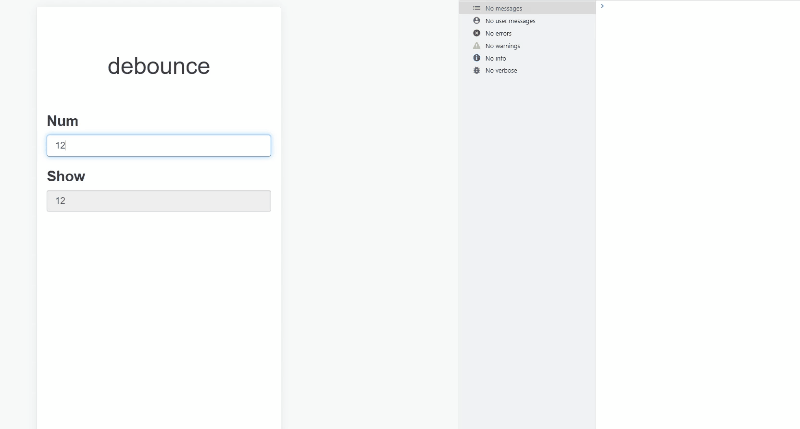Click the blank card area below Show field
800x429 pixels.
coord(158,320)
